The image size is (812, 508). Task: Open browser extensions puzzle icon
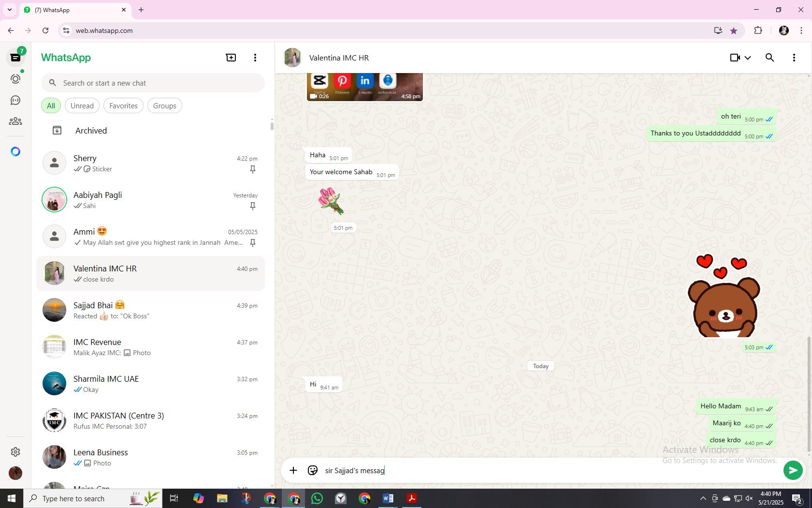(x=758, y=30)
